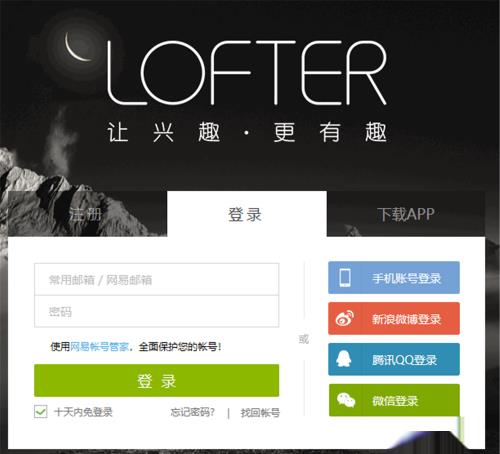Click the mobile phone icon
Viewport: 500px width, 454px height.
tap(345, 277)
